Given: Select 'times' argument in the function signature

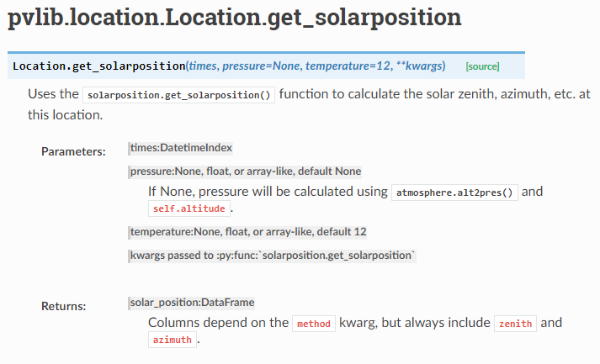Looking at the screenshot, I should click(202, 66).
